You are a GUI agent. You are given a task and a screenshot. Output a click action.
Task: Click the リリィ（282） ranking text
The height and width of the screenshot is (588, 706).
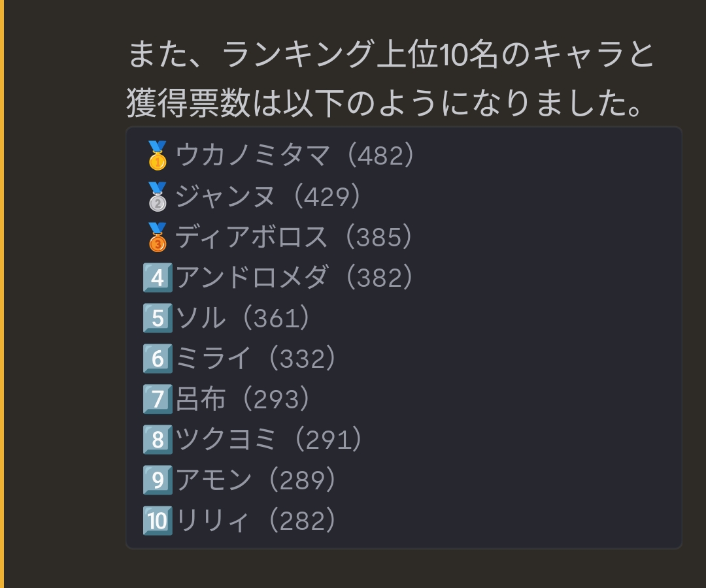click(256, 521)
